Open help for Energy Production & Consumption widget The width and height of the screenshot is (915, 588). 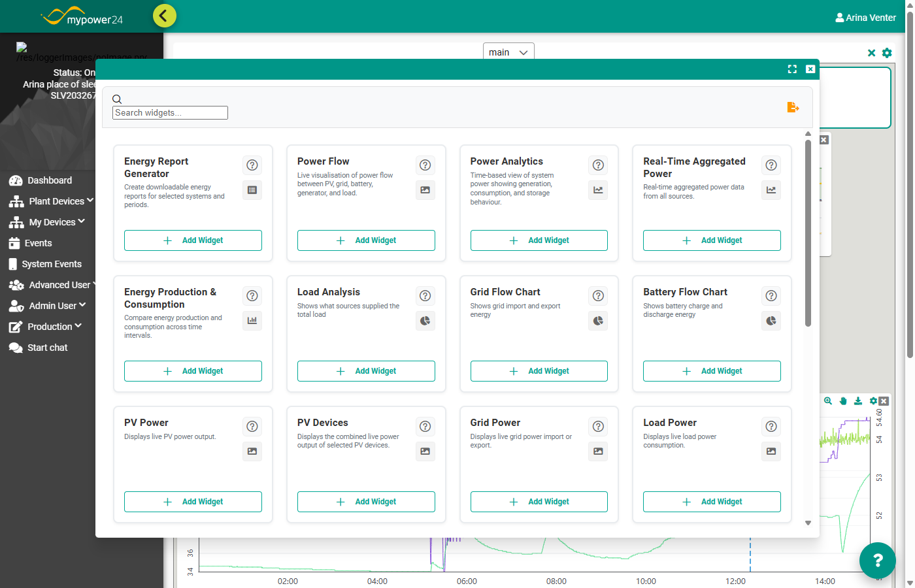(x=252, y=296)
